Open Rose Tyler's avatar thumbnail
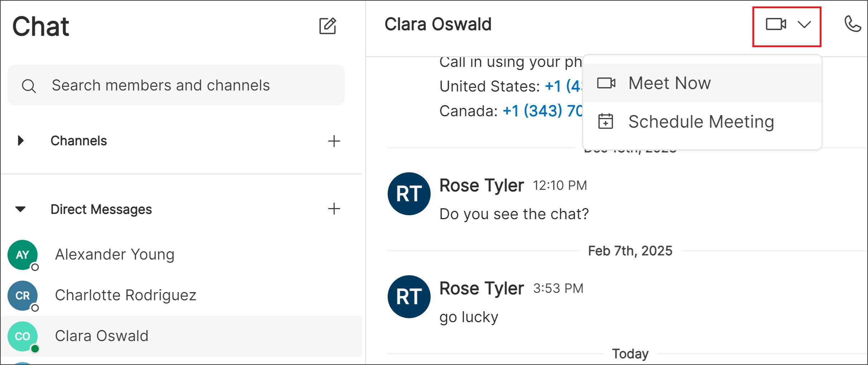 [x=408, y=194]
